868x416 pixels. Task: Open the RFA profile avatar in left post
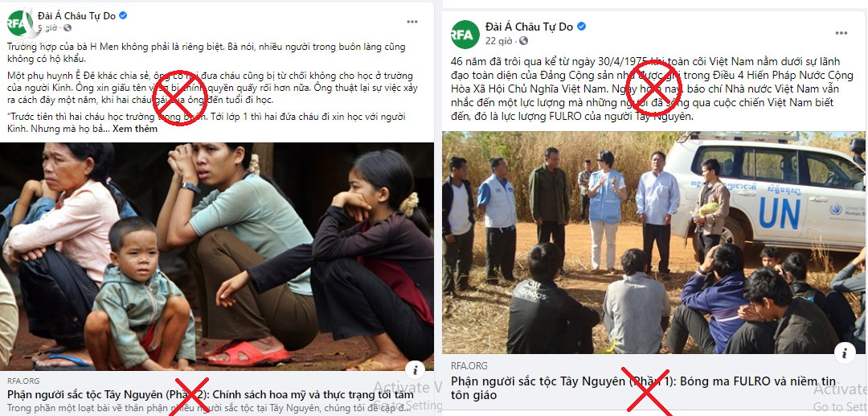coord(20,23)
